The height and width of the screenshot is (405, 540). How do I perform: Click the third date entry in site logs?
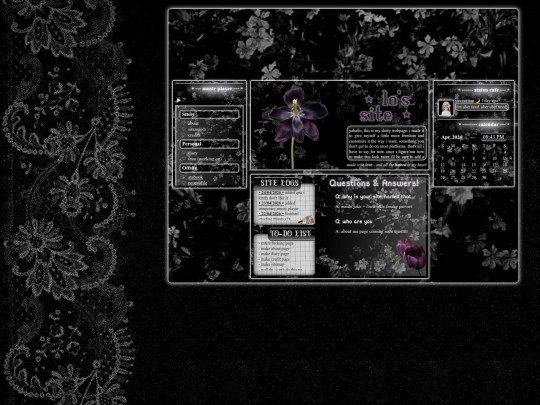click(x=271, y=214)
